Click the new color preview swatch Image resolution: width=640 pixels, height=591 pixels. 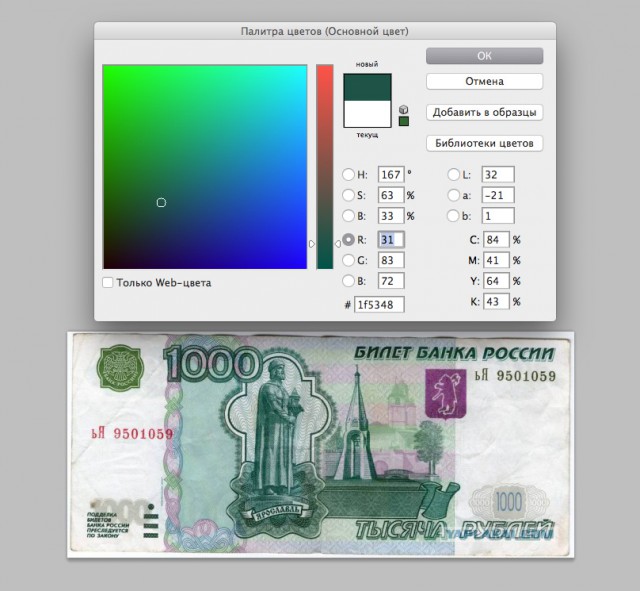click(x=367, y=87)
